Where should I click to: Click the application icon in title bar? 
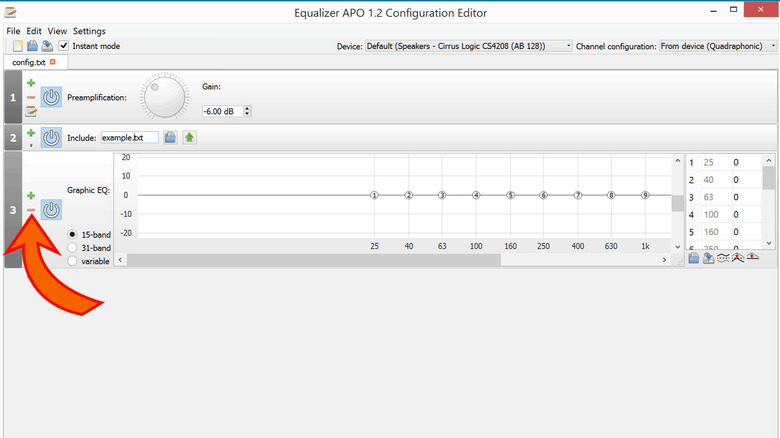pyautogui.click(x=10, y=12)
